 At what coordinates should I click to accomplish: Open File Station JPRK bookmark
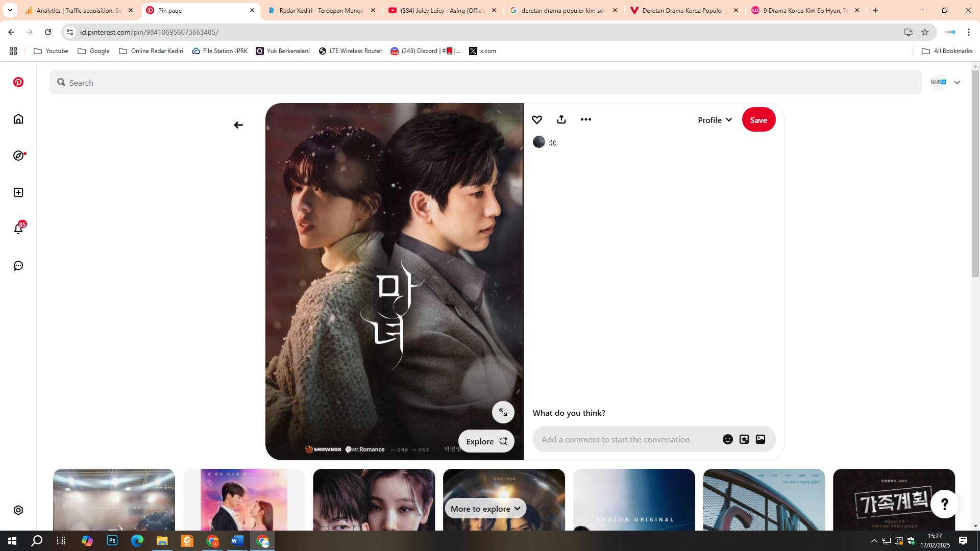[x=220, y=51]
